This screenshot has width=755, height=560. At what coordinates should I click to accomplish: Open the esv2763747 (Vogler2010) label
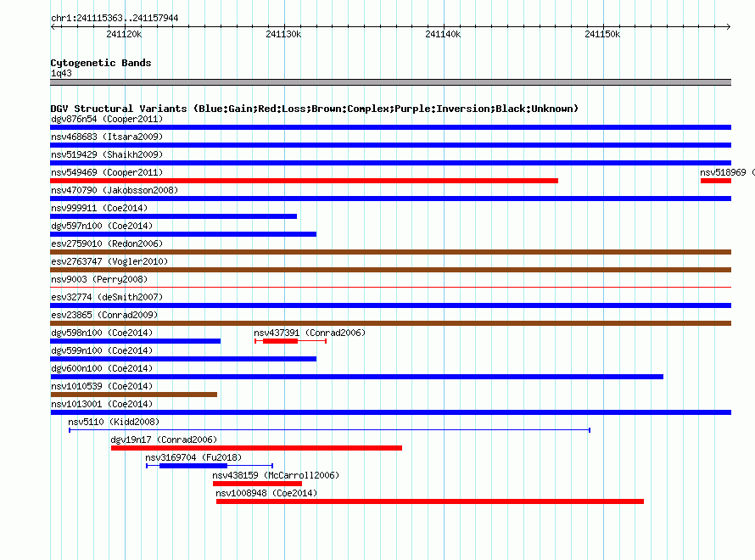pos(109,261)
